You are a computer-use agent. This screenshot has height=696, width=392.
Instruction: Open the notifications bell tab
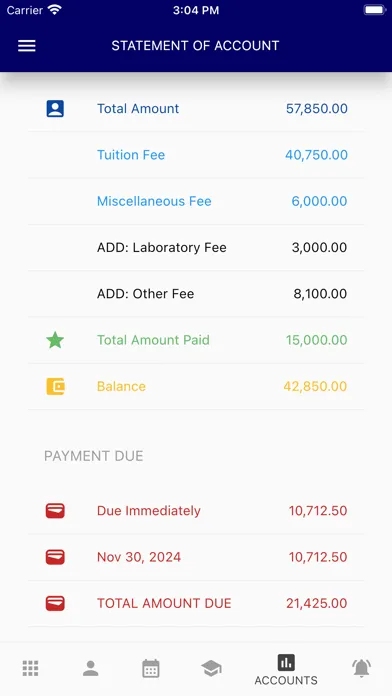[x=361, y=668]
